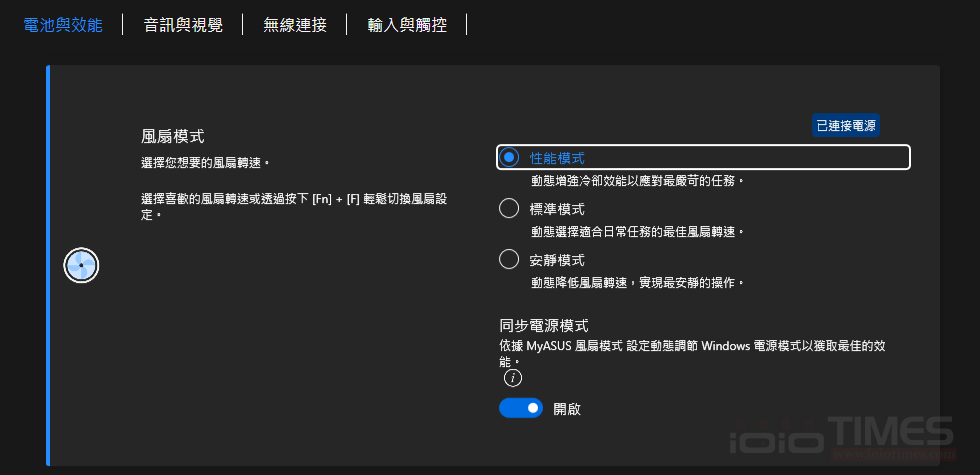This screenshot has height=475, width=980.
Task: Open the 輸入與觸控 tab
Action: pyautogui.click(x=406, y=25)
